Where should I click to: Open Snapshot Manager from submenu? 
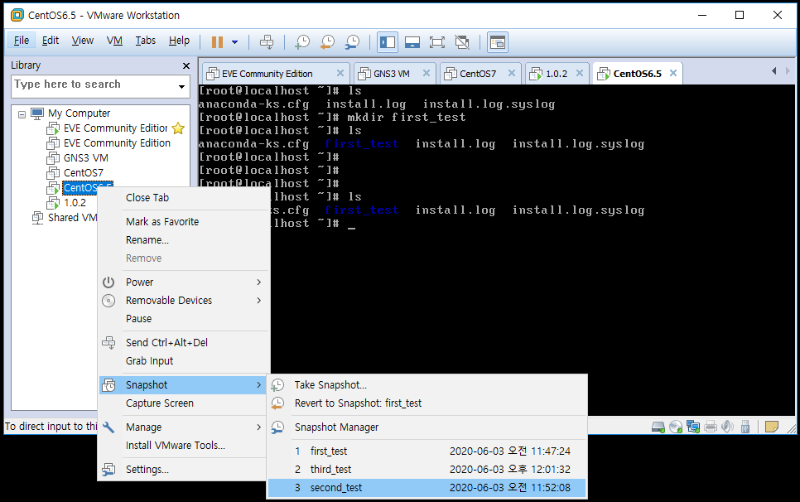(427, 427)
